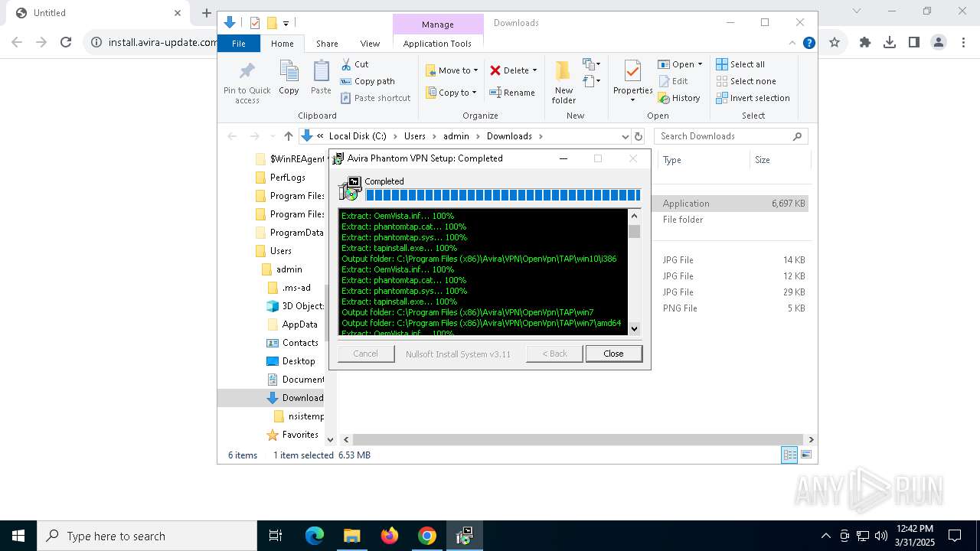Select 3D Objects in the tree
The height and width of the screenshot is (551, 980).
296,306
